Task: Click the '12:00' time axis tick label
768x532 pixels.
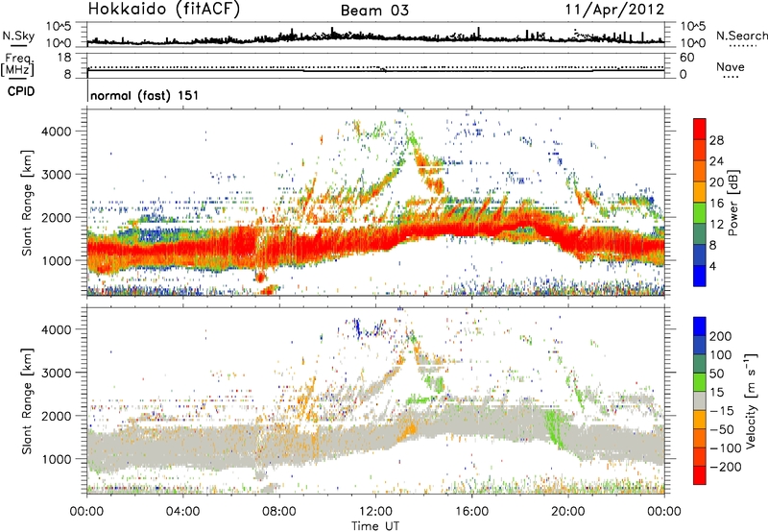Action: [x=375, y=512]
